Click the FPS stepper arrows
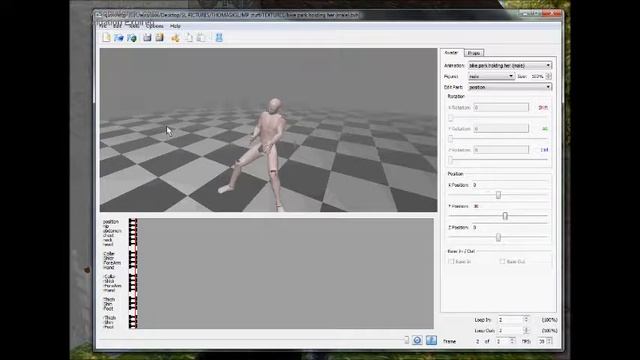The width and height of the screenshot is (640, 360). (549, 341)
